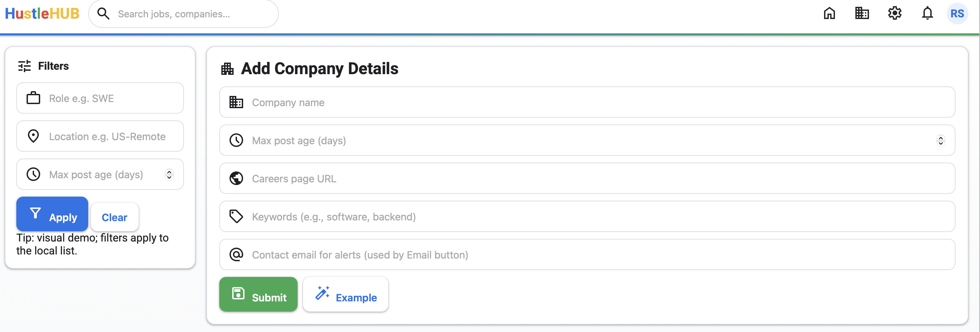Open the home icon in header

pos(829,14)
